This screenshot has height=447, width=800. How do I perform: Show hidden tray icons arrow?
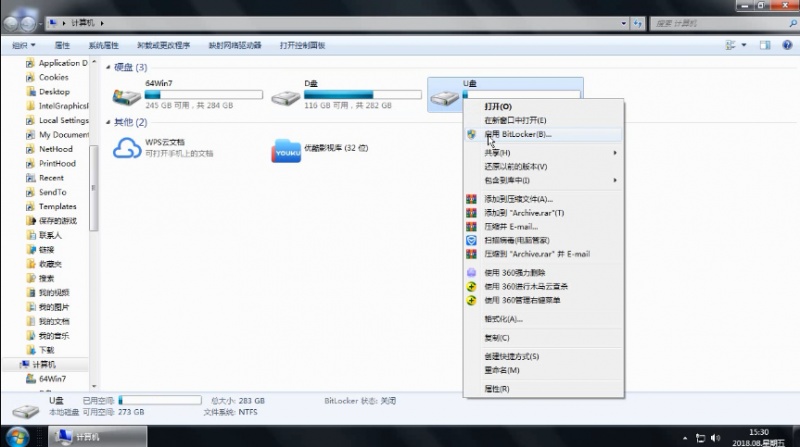(x=685, y=438)
